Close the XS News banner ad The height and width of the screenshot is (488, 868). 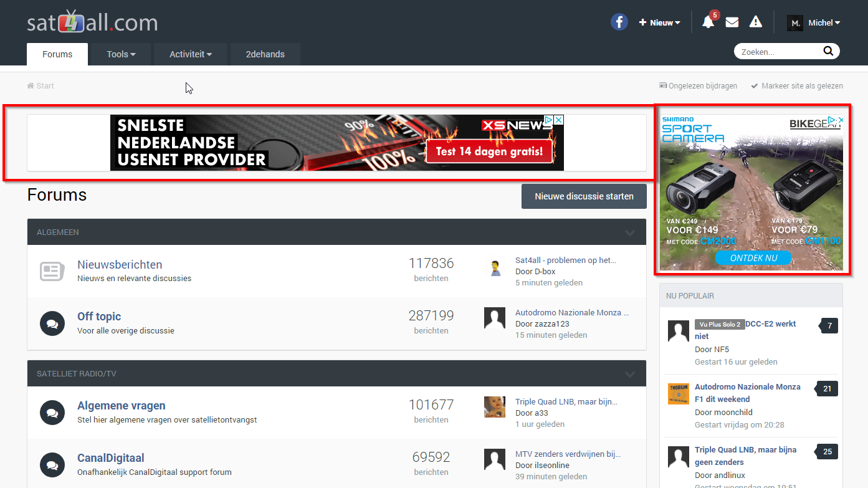(x=559, y=120)
